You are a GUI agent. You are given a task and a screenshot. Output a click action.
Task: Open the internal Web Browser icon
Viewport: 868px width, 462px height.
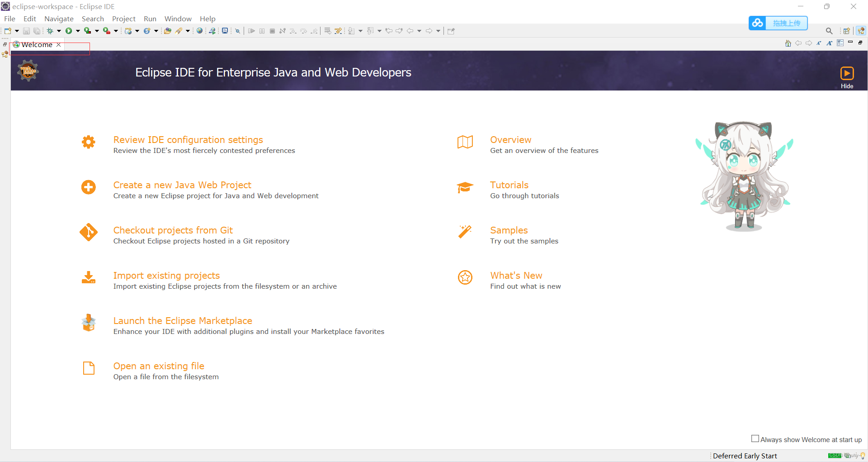tap(199, 31)
